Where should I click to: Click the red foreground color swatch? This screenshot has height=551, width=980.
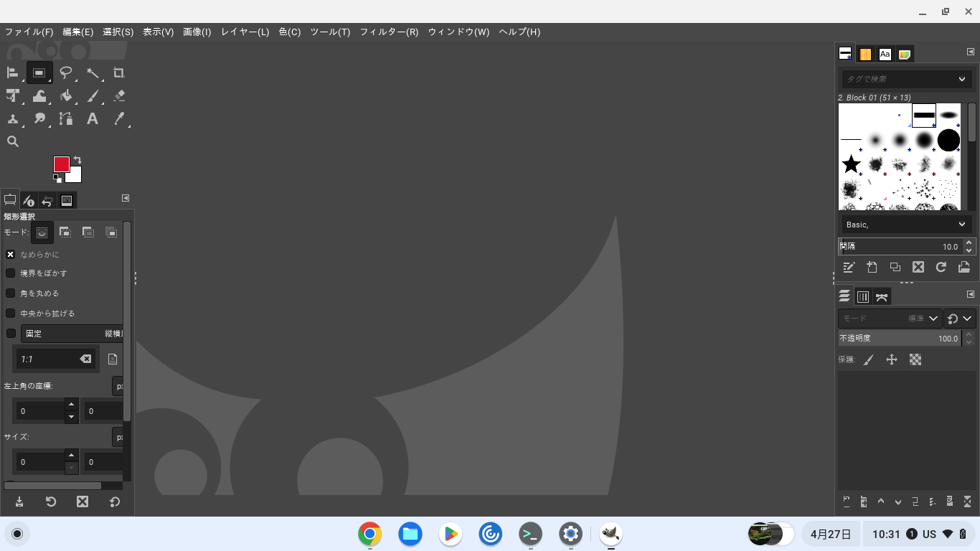pyautogui.click(x=61, y=164)
